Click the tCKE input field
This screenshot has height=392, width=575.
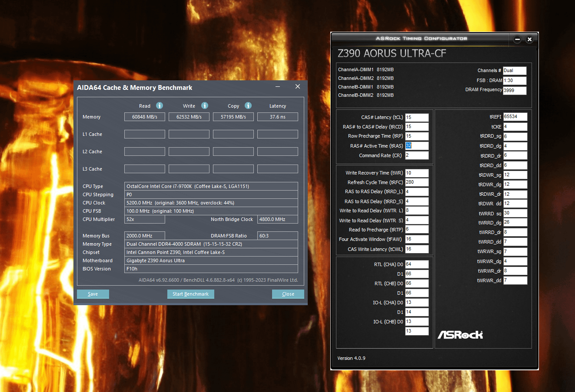click(x=515, y=127)
